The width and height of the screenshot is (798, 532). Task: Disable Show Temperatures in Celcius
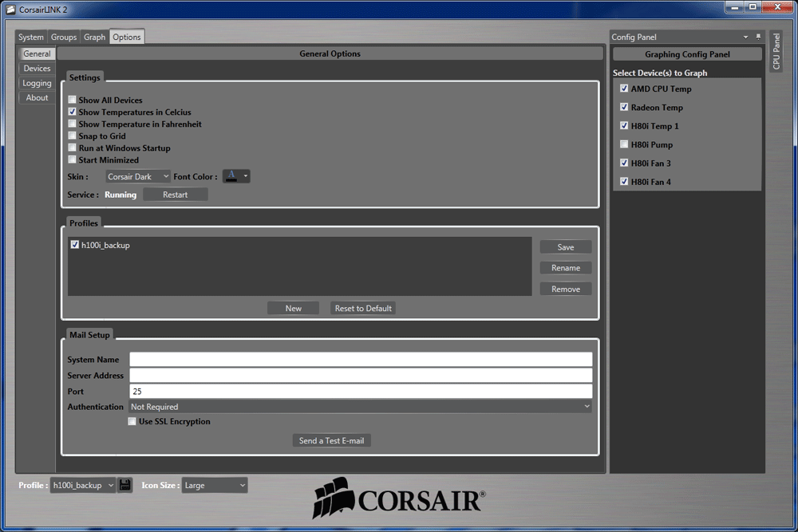point(72,112)
